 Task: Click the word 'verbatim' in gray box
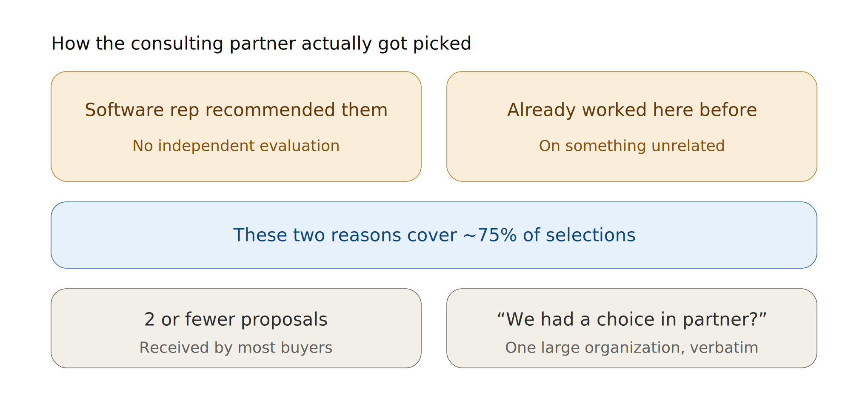724,347
